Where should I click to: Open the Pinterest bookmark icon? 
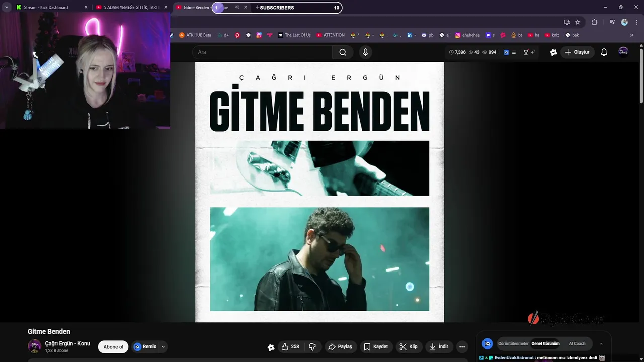[x=237, y=35]
